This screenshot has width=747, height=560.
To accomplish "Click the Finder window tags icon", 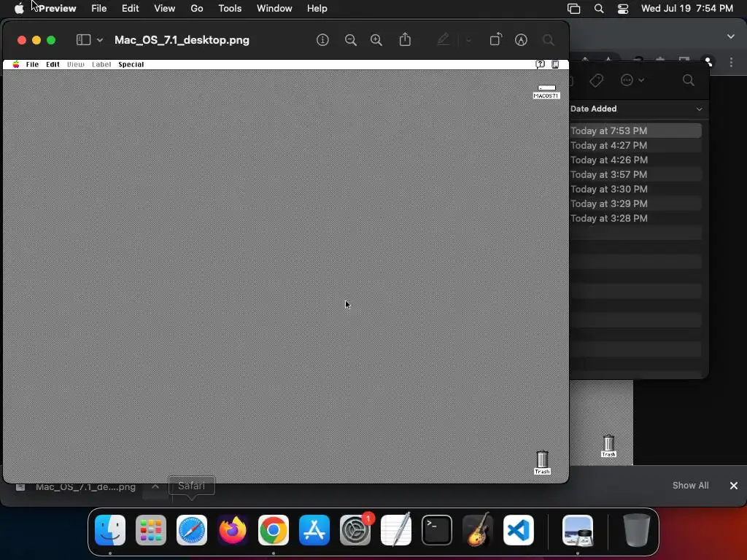I will [597, 80].
